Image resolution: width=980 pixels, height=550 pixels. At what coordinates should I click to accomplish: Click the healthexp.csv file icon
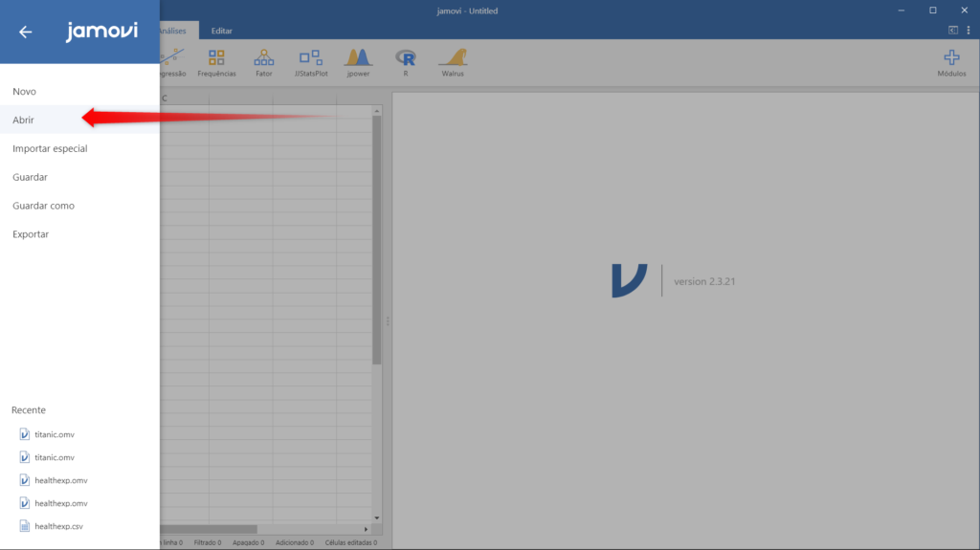click(x=24, y=526)
